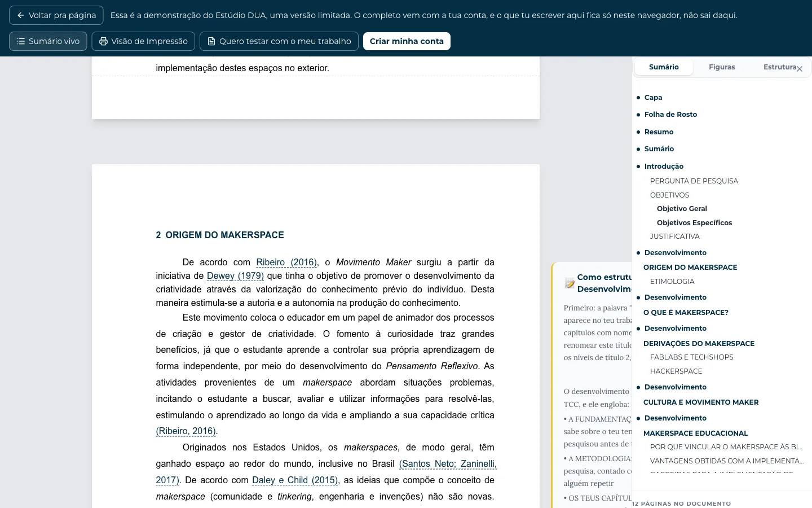Toggle the 'Sumário vivo' button
The height and width of the screenshot is (508, 812).
tap(48, 41)
